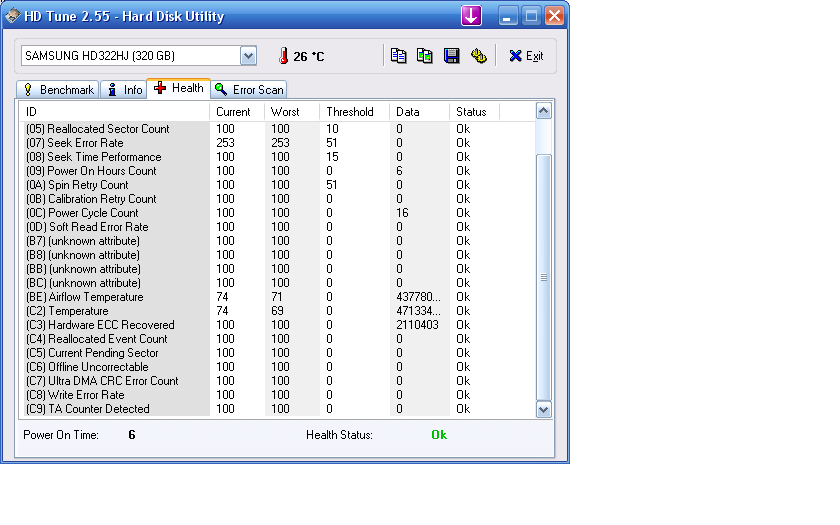Screen dimensions: 840x525
Task: Select the (07) Seek Error Rate row
Action: click(x=278, y=143)
